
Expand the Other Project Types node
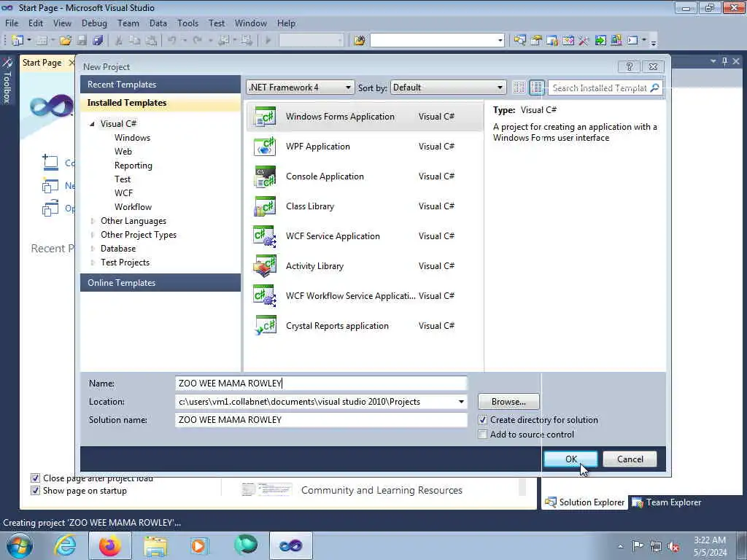[x=93, y=235]
